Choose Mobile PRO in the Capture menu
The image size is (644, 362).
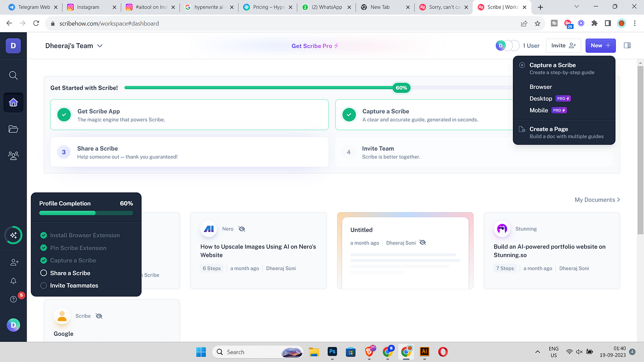(548, 110)
